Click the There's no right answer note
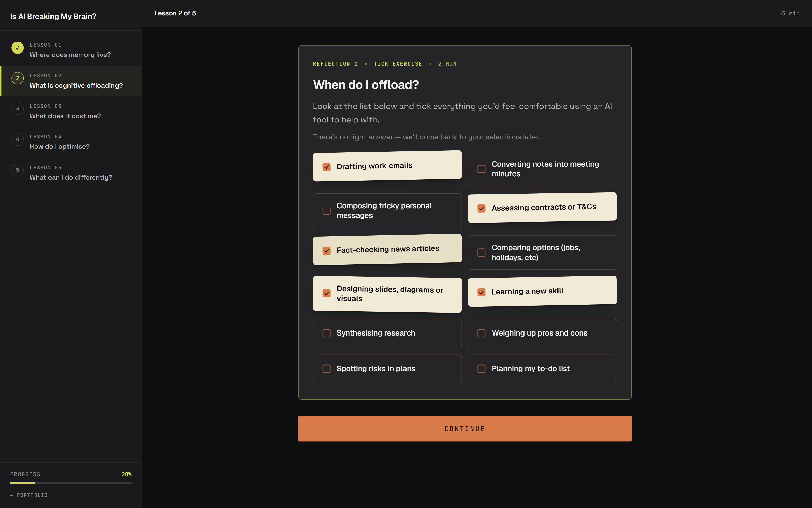 (x=426, y=137)
